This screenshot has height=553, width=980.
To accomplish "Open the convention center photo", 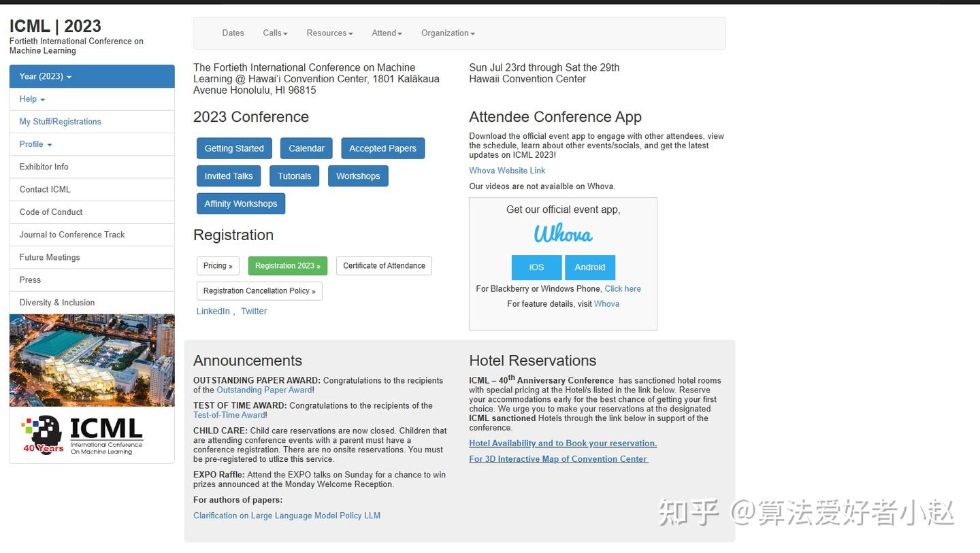I will (92, 361).
